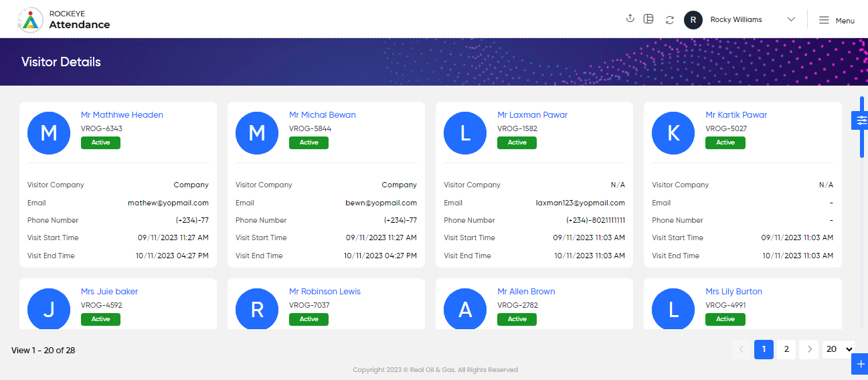
Task: Open Mr Robinson Lewis visitor profile
Action: tap(325, 291)
